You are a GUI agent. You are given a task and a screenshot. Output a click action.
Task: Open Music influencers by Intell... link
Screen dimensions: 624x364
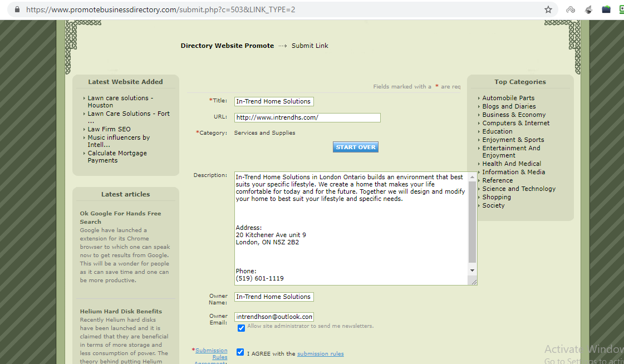(119, 141)
